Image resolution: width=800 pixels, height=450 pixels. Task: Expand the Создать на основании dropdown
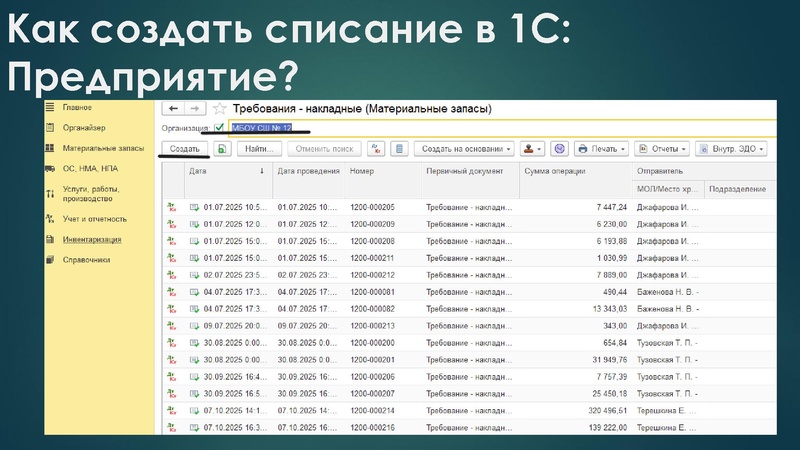tap(464, 149)
